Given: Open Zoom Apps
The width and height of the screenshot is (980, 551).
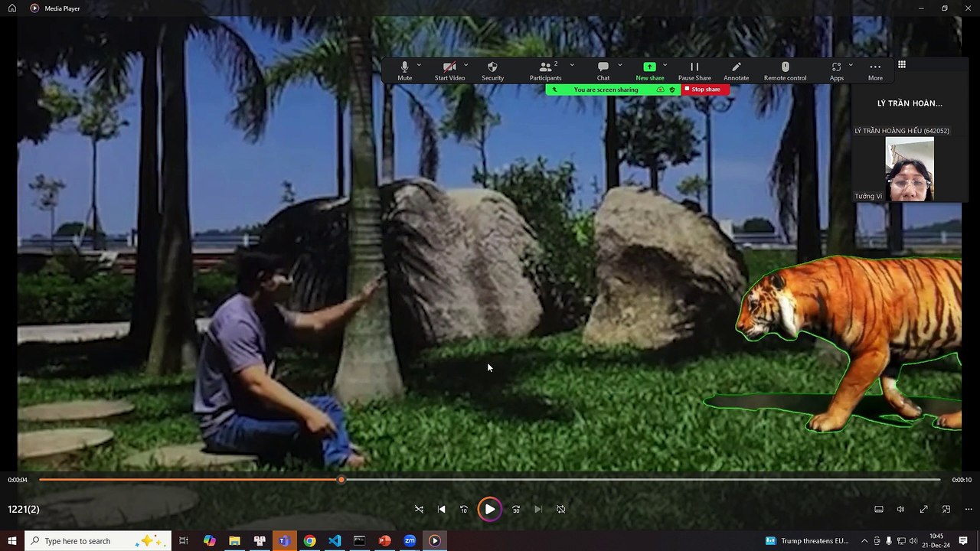Looking at the screenshot, I should pyautogui.click(x=836, y=71).
